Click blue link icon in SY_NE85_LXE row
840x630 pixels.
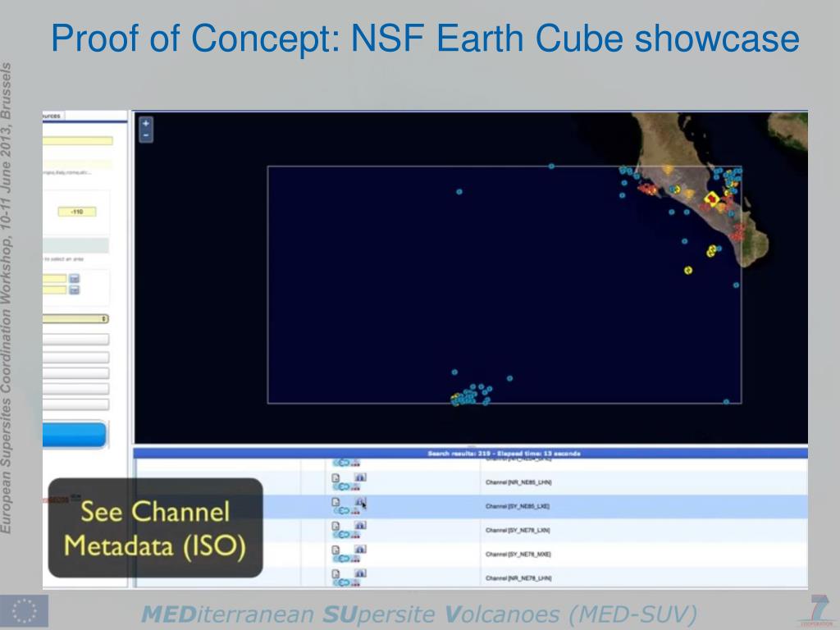[x=342, y=510]
